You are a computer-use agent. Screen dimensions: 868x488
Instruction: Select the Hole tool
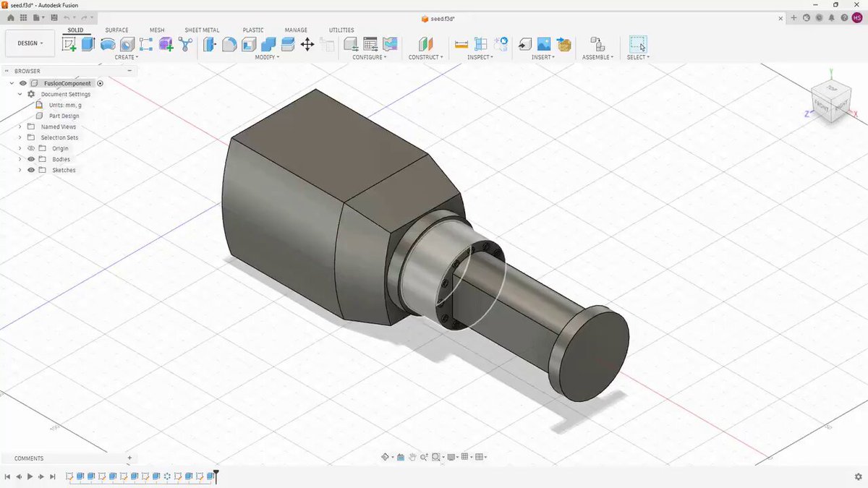point(127,44)
